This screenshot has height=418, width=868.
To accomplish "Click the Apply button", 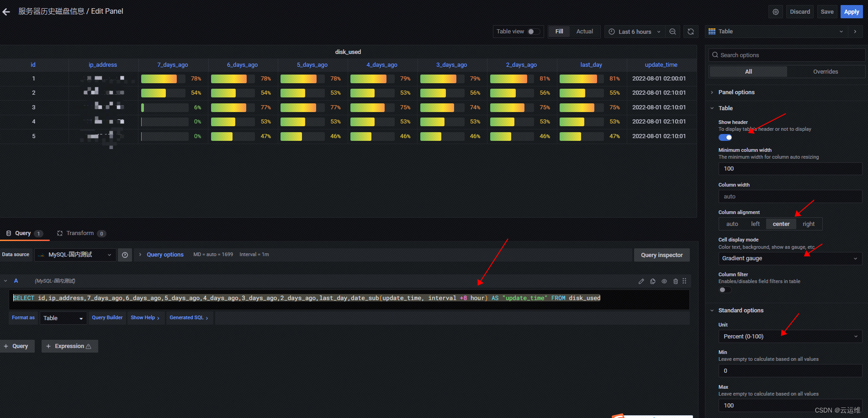I will [852, 12].
